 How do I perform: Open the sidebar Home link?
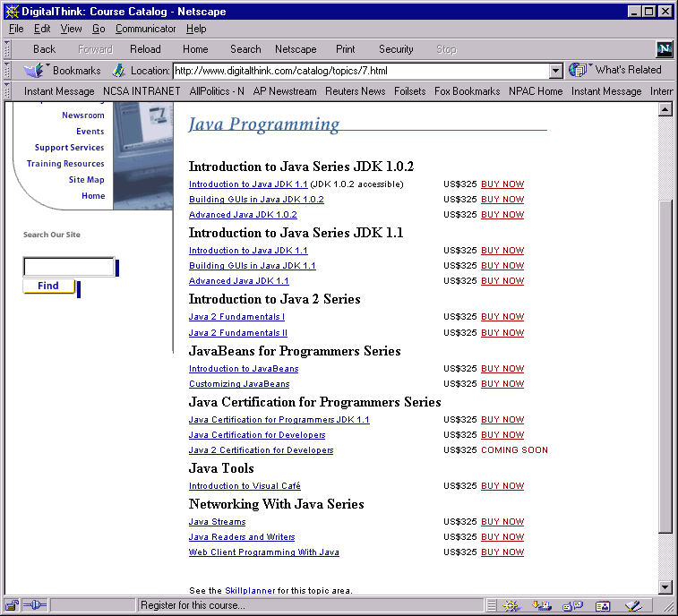click(x=93, y=196)
